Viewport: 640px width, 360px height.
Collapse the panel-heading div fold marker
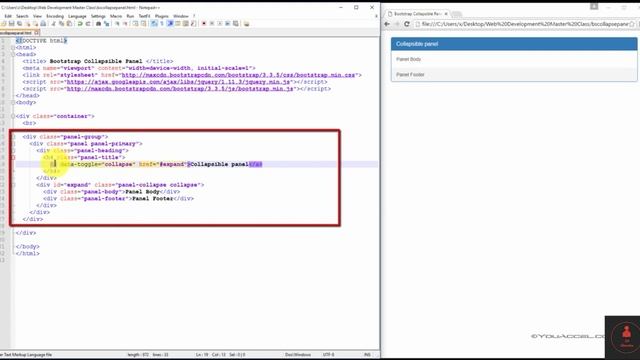[13, 151]
